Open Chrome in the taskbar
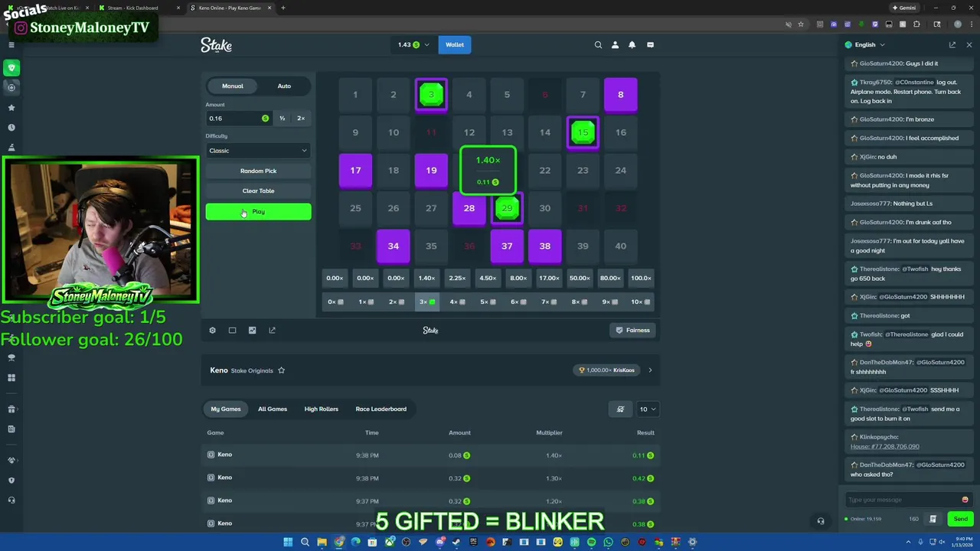The image size is (980, 551). click(338, 542)
